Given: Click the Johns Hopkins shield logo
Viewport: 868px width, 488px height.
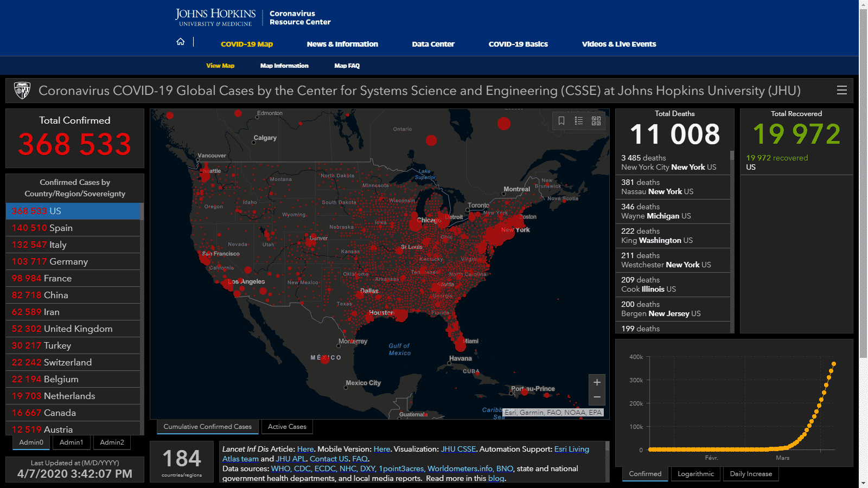Looking at the screenshot, I should tap(22, 91).
